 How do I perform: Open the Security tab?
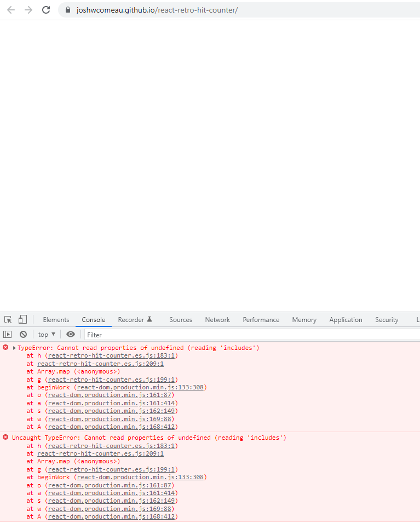tap(387, 319)
